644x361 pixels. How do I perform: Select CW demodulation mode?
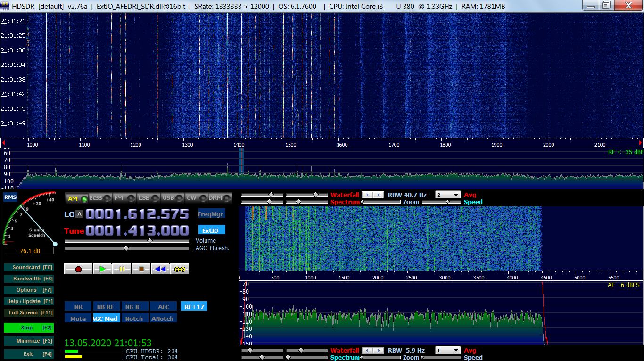[196, 198]
